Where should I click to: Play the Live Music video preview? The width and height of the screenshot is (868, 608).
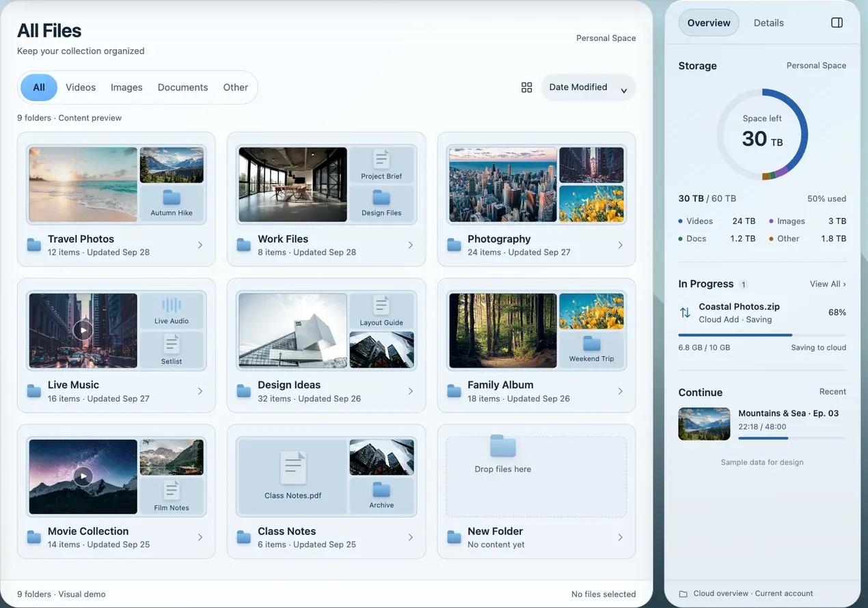coord(83,330)
